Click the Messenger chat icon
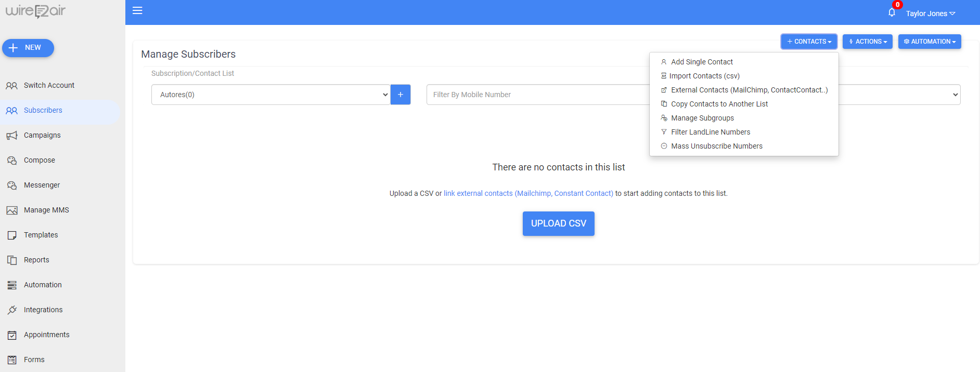 coord(11,185)
